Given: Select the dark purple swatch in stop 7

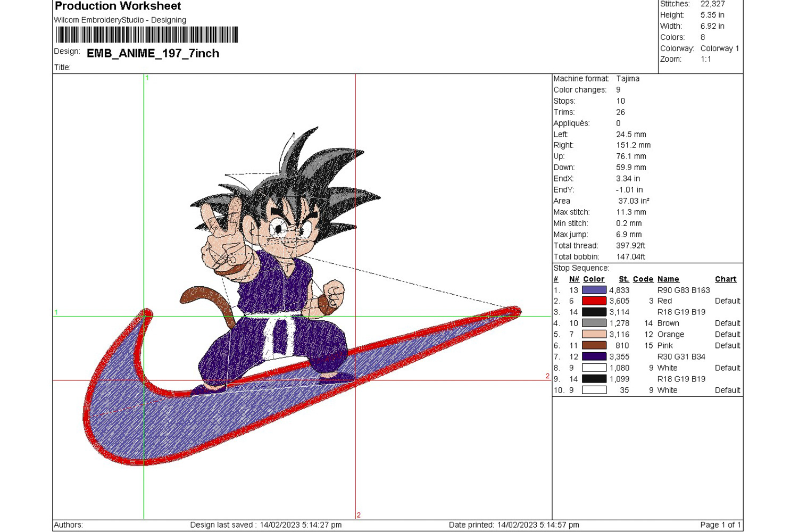Looking at the screenshot, I should click(x=594, y=357).
